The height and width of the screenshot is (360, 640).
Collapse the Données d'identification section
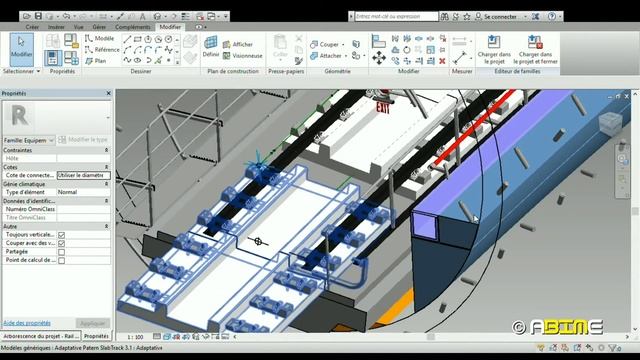106,201
